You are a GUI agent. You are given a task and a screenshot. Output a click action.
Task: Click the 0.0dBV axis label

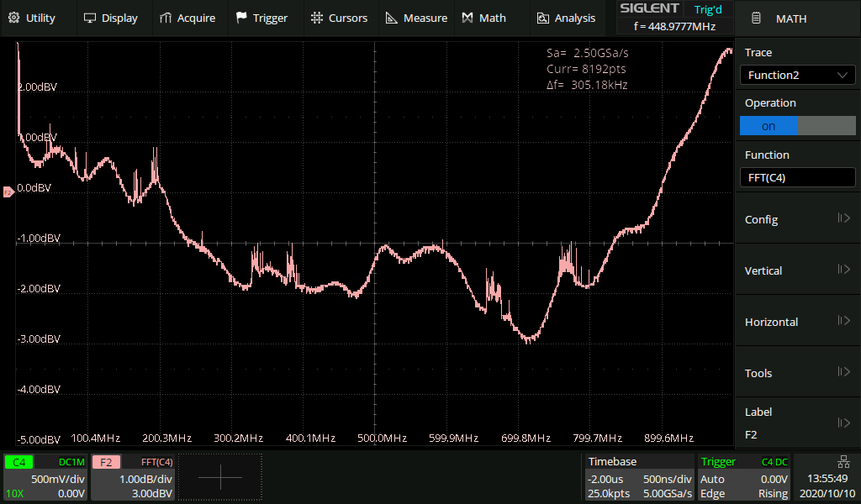point(34,187)
